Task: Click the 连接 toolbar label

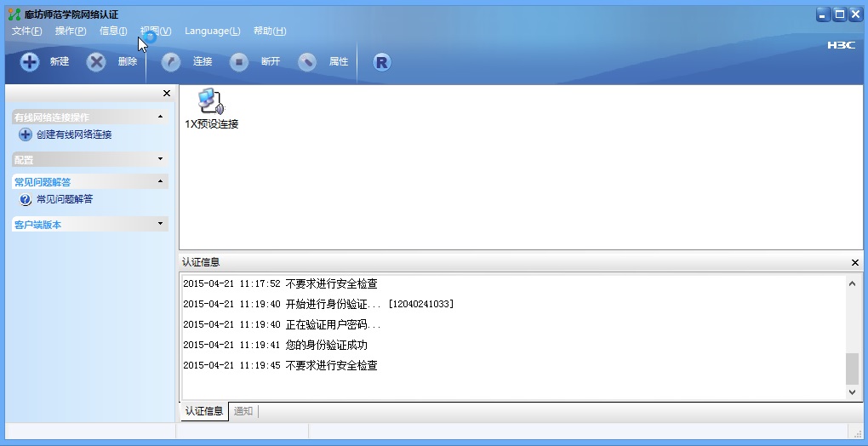Action: 203,61
